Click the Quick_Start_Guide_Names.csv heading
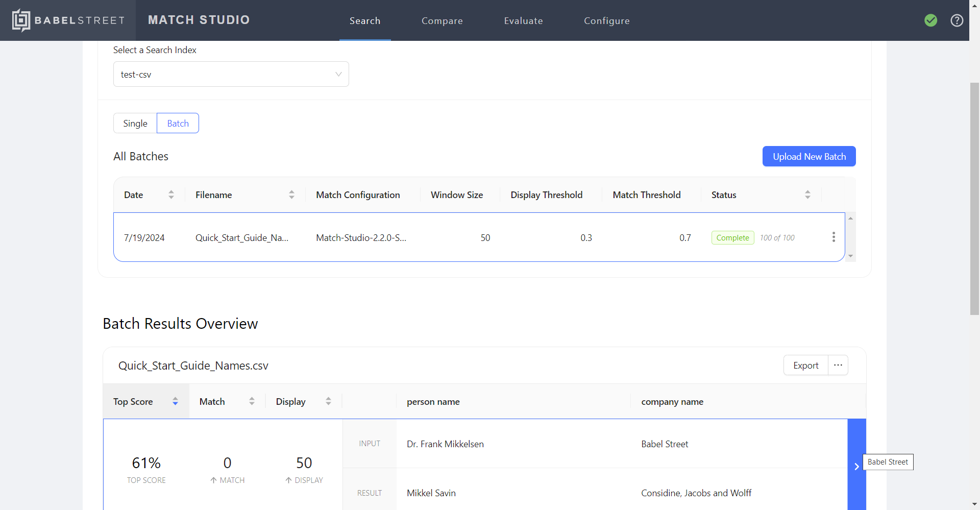Viewport: 980px width, 510px height. [x=193, y=366]
